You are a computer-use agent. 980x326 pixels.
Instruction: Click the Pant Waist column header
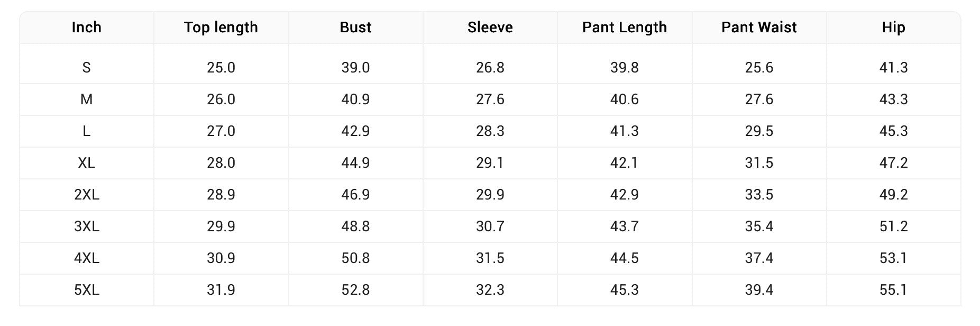pyautogui.click(x=759, y=28)
